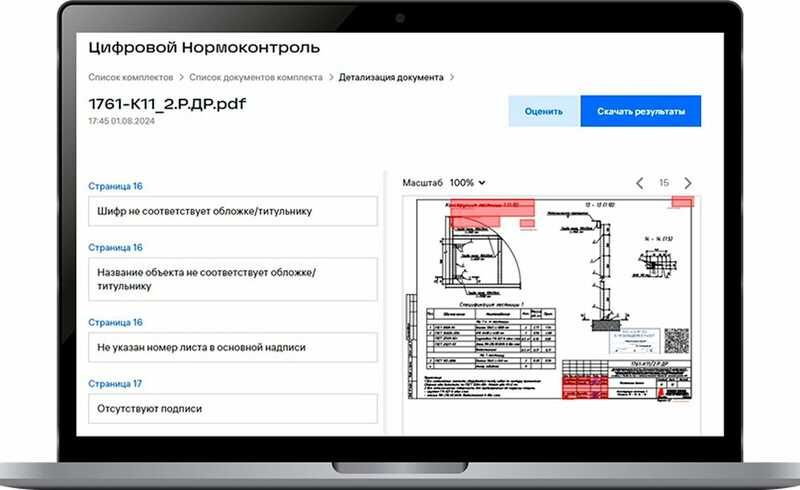Image resolution: width=800 pixels, height=490 pixels.
Task: Go to the next page with right arrow
Action: [687, 183]
